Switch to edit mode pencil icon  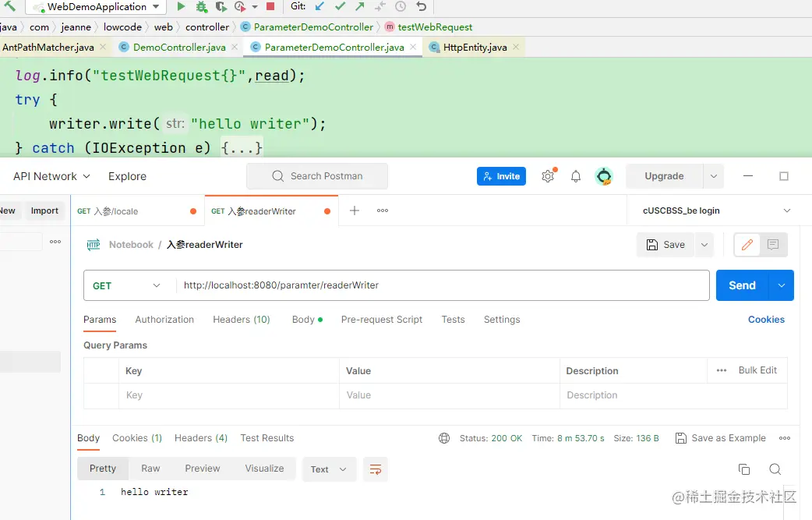[x=747, y=245]
